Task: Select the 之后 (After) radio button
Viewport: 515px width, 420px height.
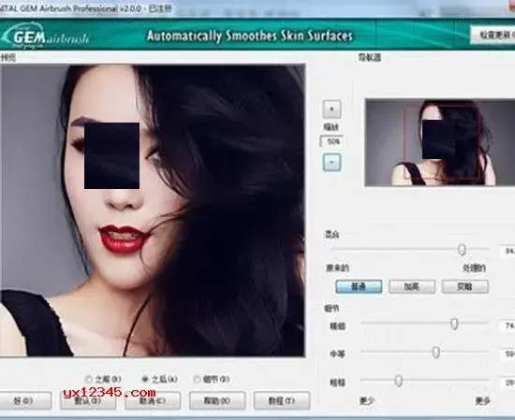Action: pyautogui.click(x=145, y=380)
